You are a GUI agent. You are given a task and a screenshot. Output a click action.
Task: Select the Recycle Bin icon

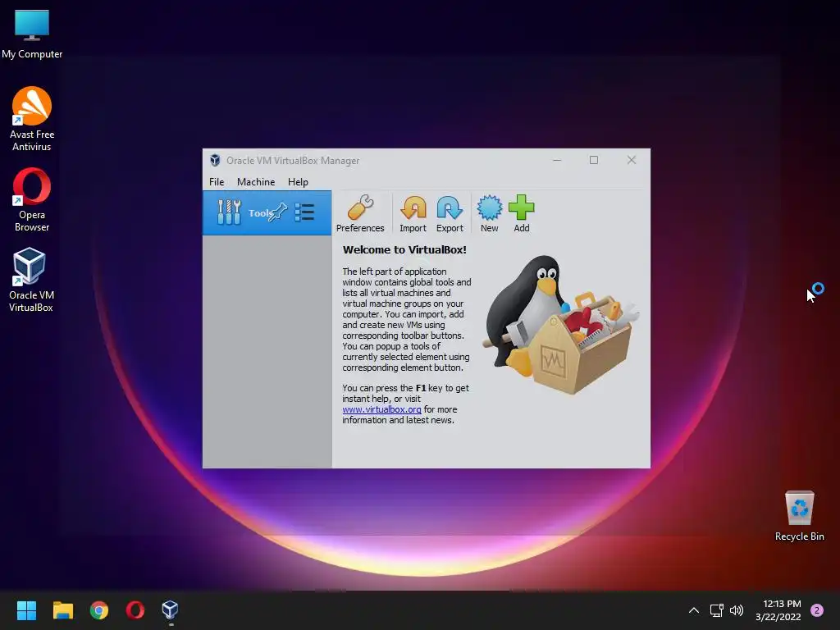point(799,516)
